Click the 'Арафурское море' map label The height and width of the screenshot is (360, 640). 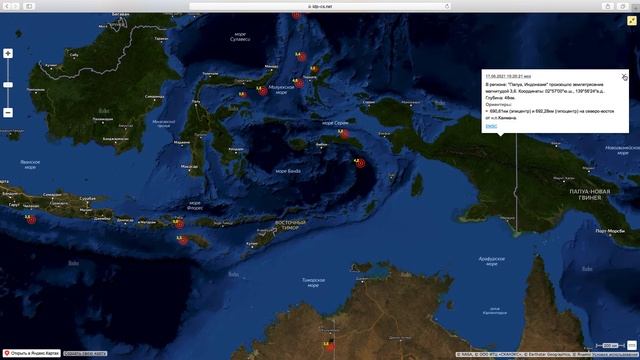pos(491,261)
